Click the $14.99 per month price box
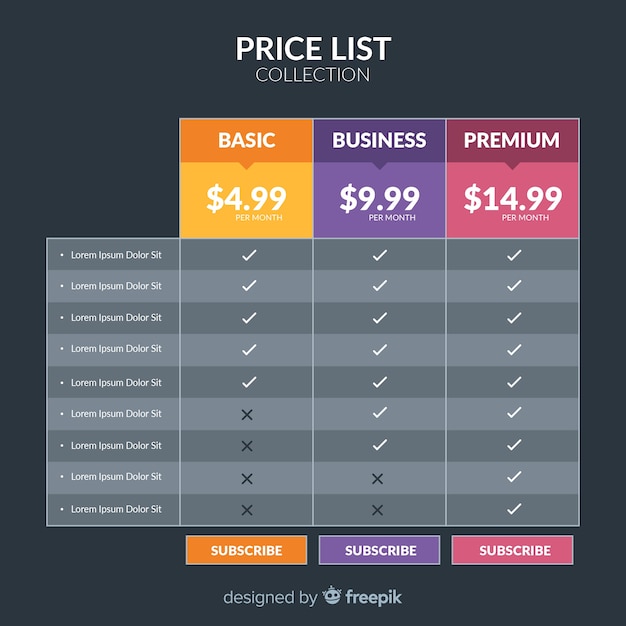The height and width of the screenshot is (626, 626). pyautogui.click(x=512, y=200)
